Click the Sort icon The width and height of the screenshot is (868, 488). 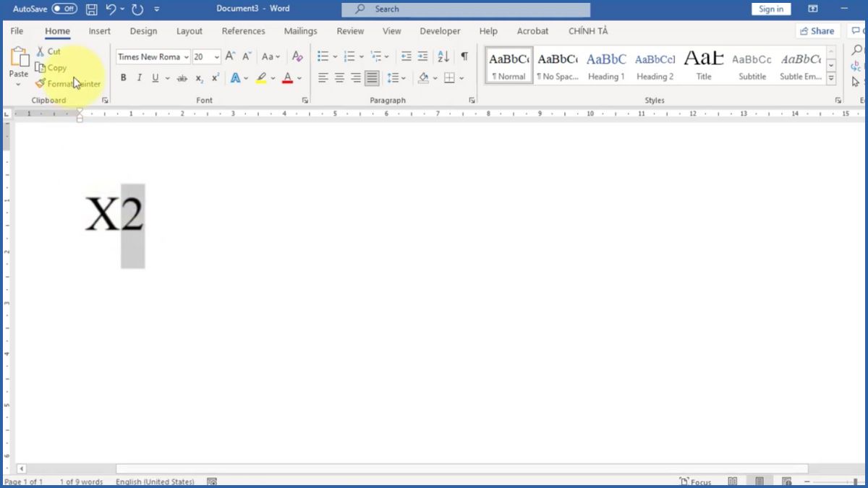443,56
